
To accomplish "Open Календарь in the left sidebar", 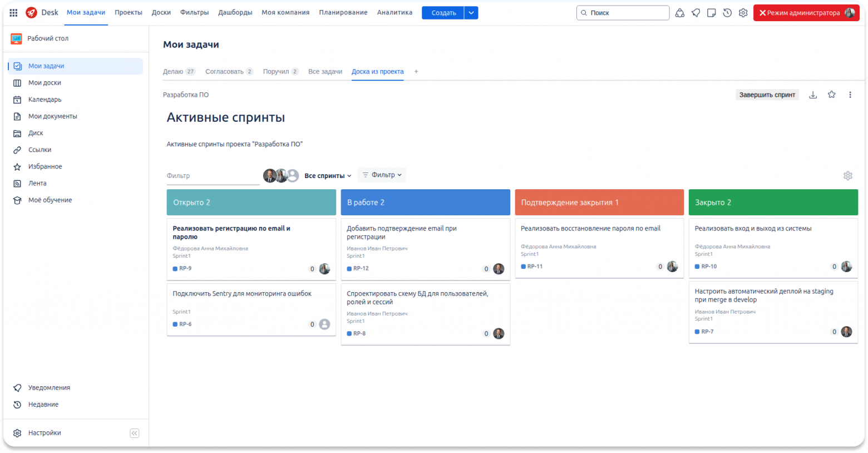I will point(76,100).
